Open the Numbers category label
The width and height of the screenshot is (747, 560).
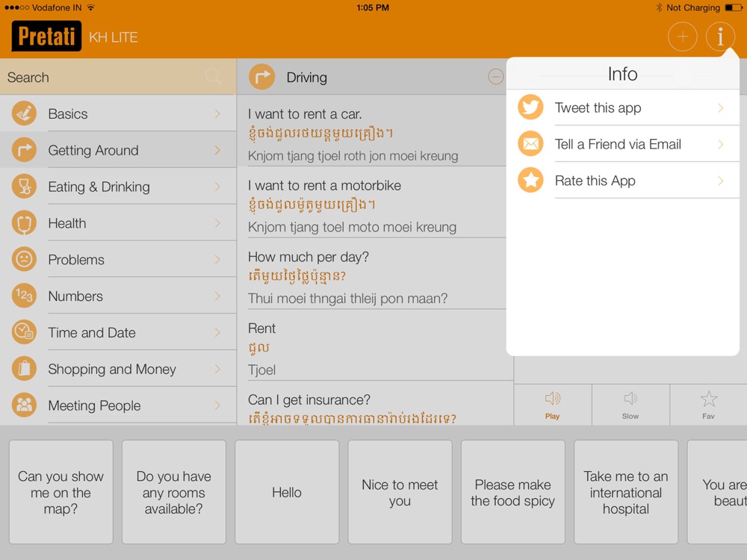(x=75, y=296)
